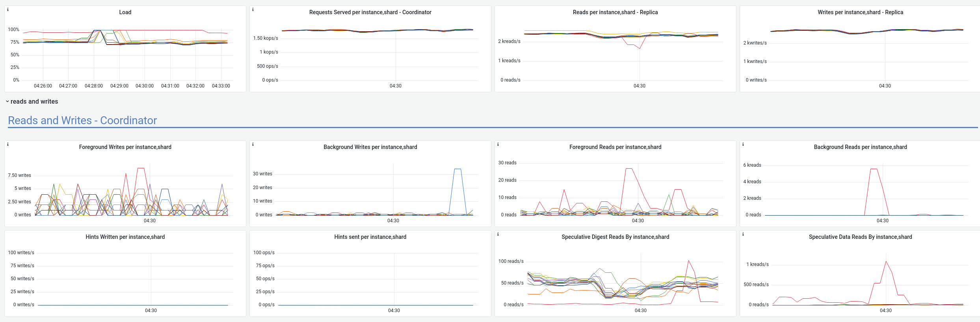Click the info icon on the Load panel

tap(7, 10)
